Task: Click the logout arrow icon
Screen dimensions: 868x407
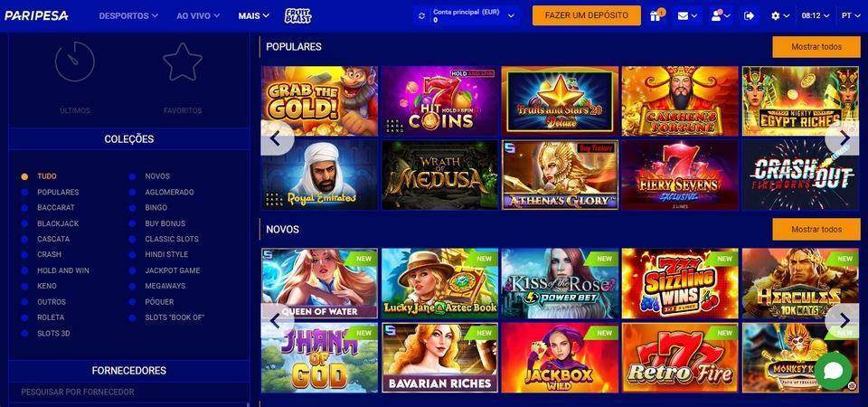Action: pos(749,16)
